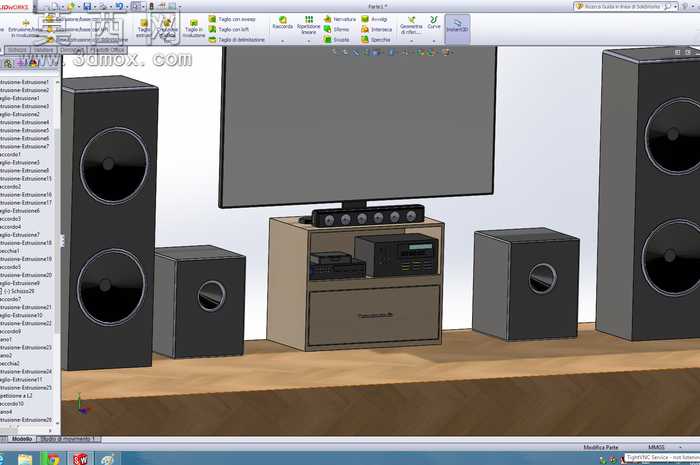The height and width of the screenshot is (465, 700).
Task: Open the DisplayManager color ball tab
Action: [x=34, y=63]
